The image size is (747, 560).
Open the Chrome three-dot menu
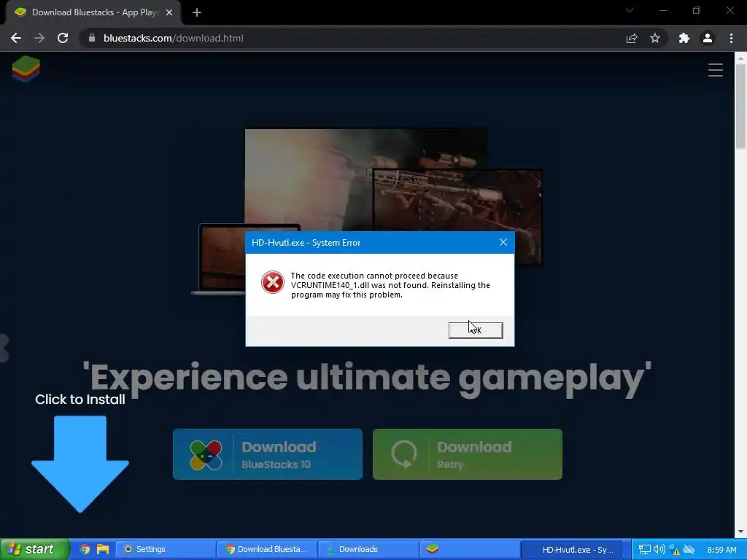pyautogui.click(x=731, y=38)
